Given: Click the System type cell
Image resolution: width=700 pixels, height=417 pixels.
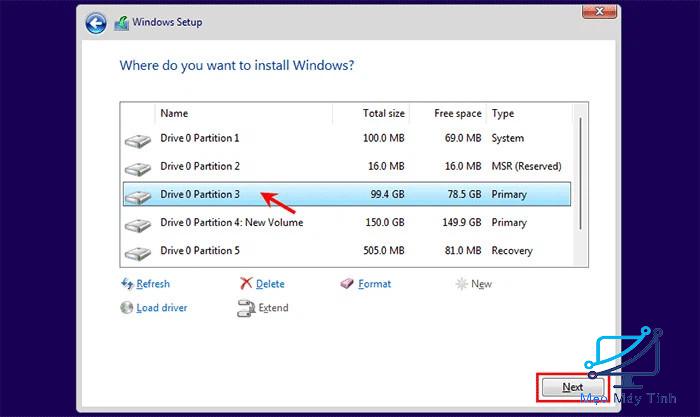Looking at the screenshot, I should coord(508,138).
